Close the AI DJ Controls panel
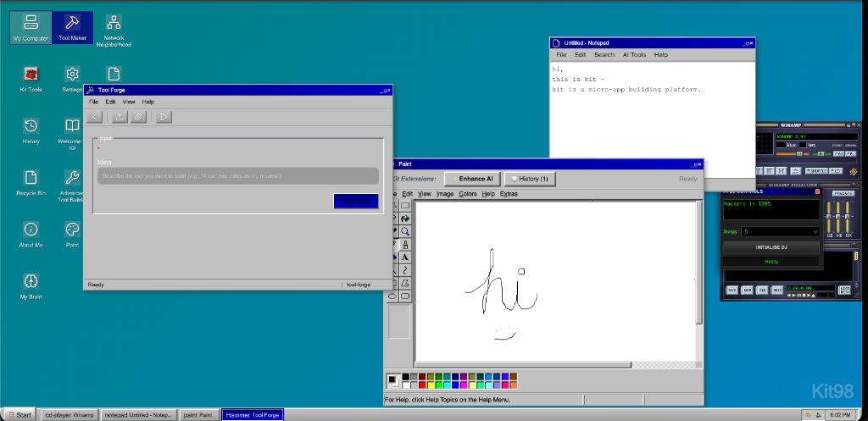The width and height of the screenshot is (868, 421). click(817, 191)
